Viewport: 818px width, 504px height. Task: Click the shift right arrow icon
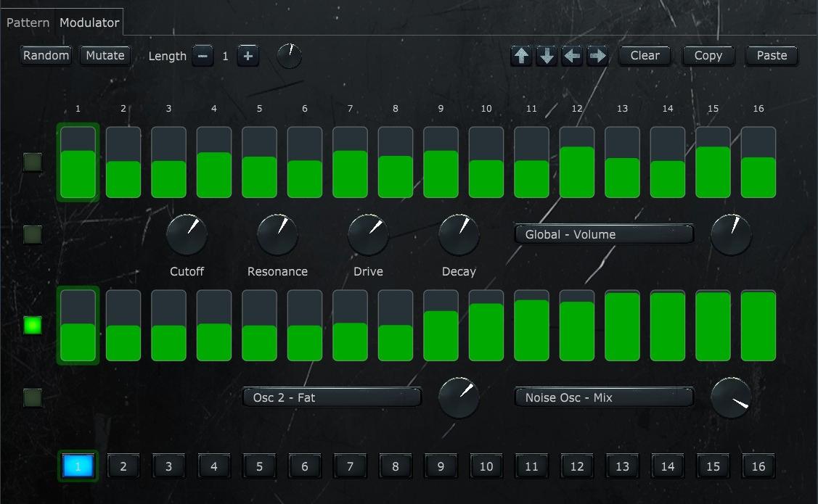(597, 56)
